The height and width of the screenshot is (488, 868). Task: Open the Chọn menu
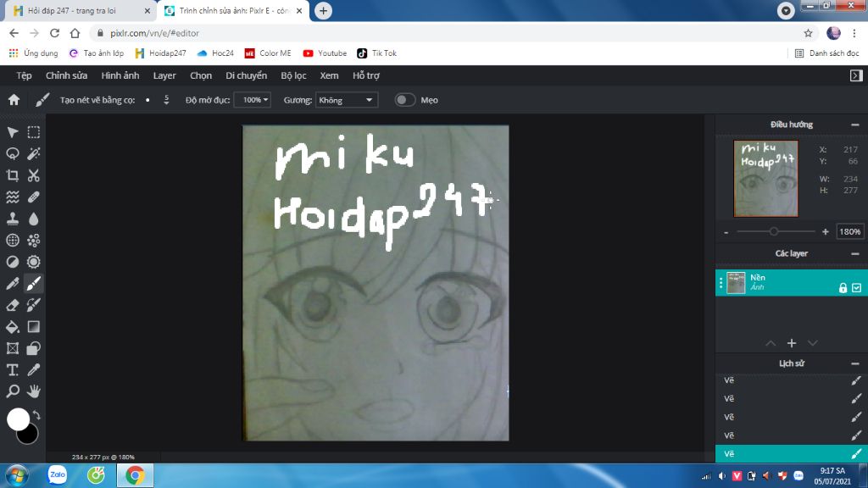point(201,75)
